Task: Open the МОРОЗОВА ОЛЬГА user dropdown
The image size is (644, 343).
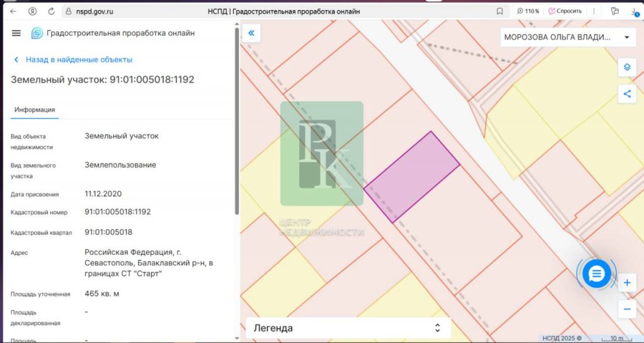Action: tap(567, 37)
